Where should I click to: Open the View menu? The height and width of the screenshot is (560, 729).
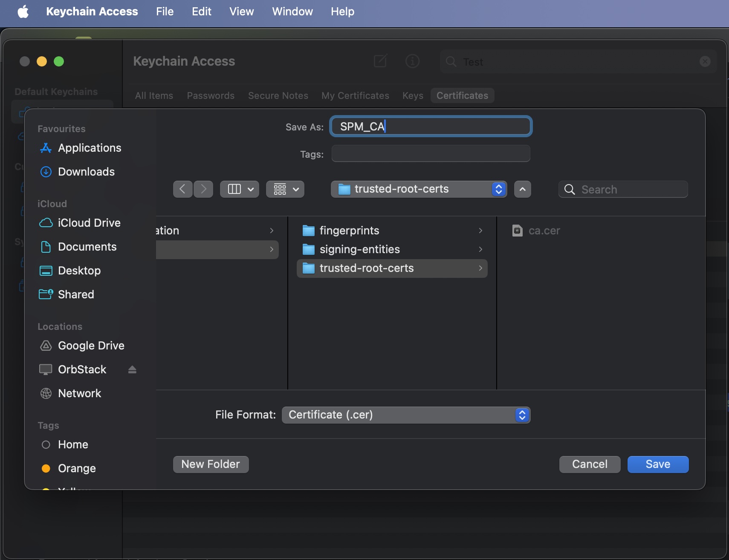tap(241, 12)
